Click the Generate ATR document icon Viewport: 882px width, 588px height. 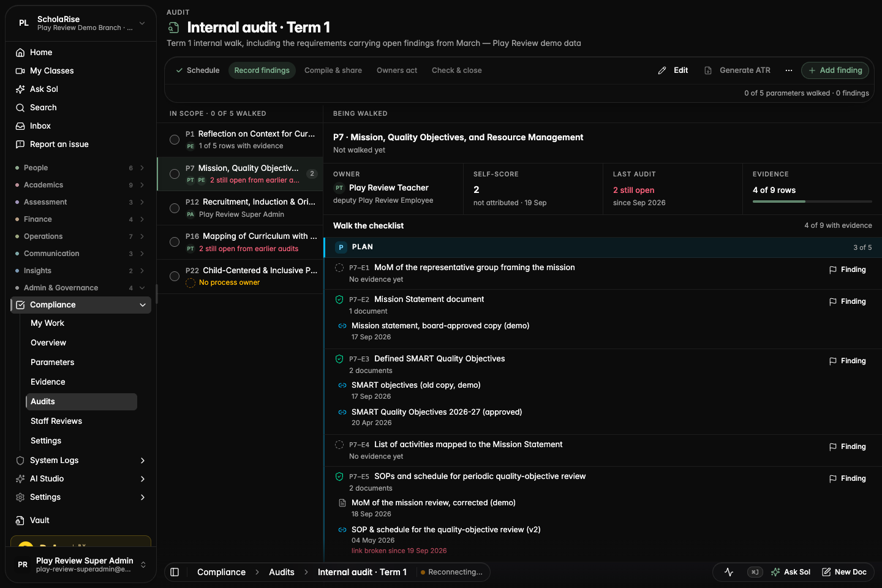coord(708,70)
